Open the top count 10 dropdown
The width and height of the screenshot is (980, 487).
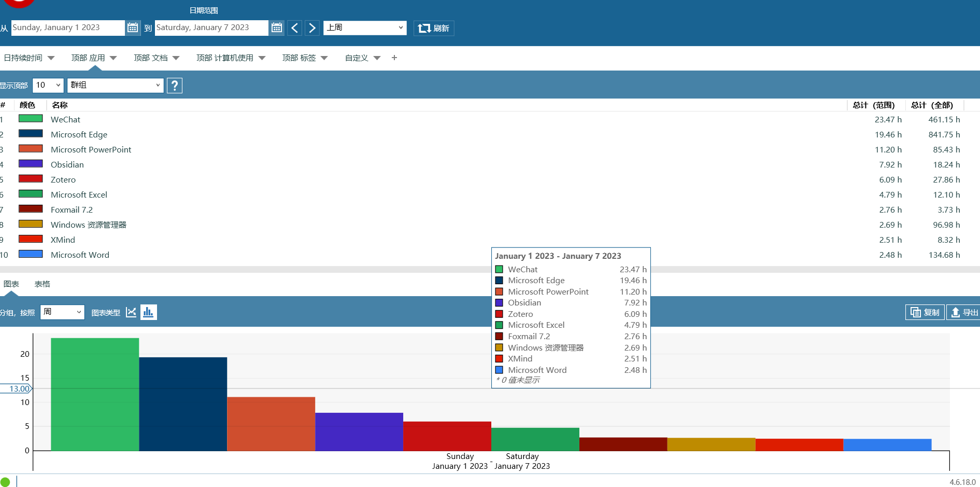[48, 85]
